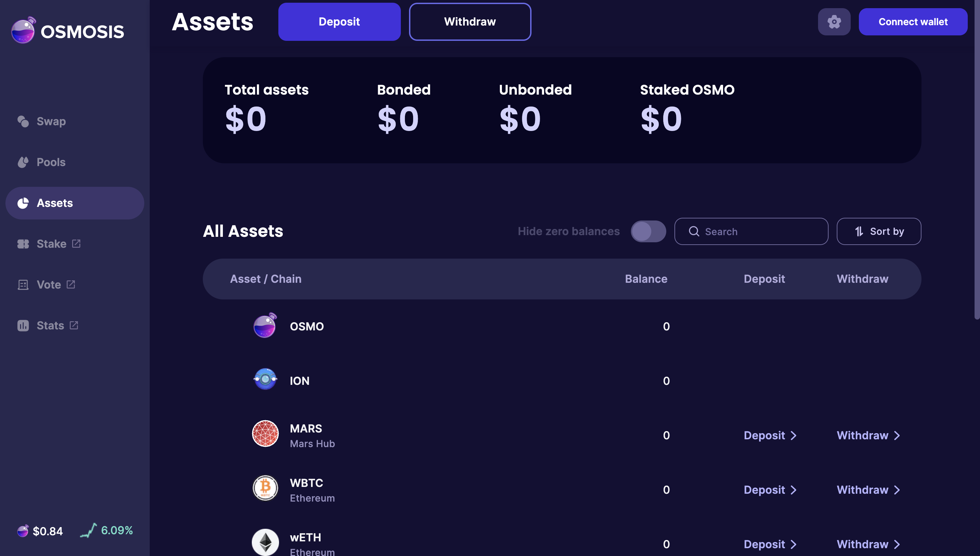Click Deposit link for wETH
The height and width of the screenshot is (556, 980).
765,544
